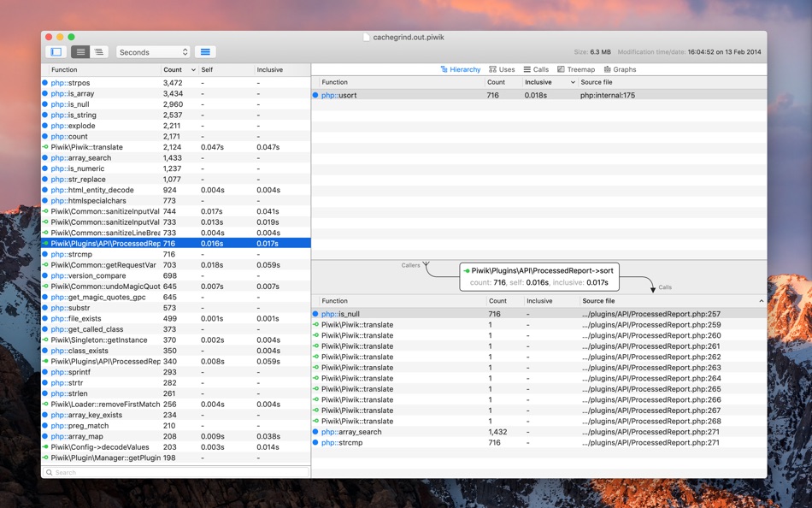Click Source file sort arrow in calls table
The height and width of the screenshot is (508, 812).
pyautogui.click(x=762, y=301)
